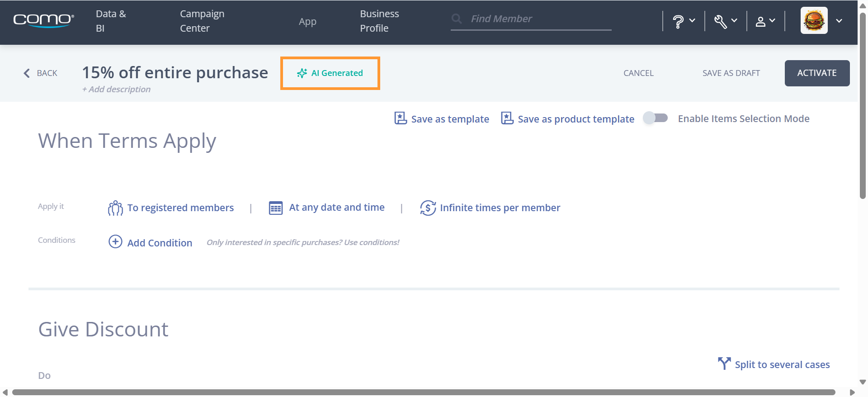Image resolution: width=868 pixels, height=397 pixels.
Task: Expand the wrench menu chevron
Action: click(734, 20)
